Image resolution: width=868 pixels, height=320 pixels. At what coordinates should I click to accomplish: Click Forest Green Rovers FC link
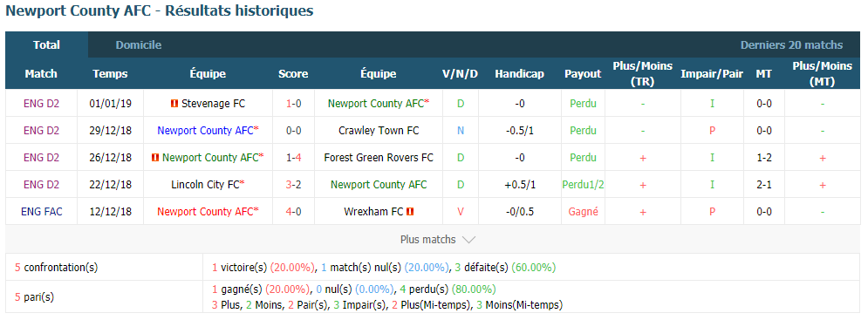click(x=379, y=158)
